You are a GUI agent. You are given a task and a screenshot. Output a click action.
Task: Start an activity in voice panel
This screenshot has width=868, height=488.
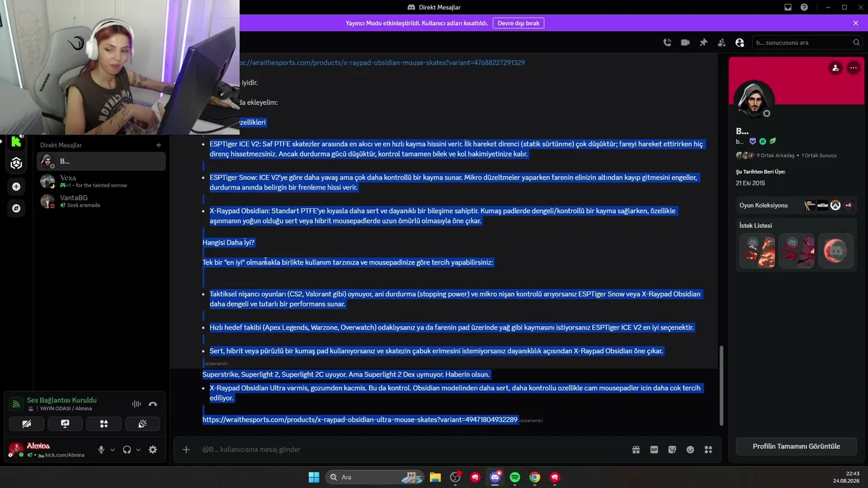tap(104, 424)
